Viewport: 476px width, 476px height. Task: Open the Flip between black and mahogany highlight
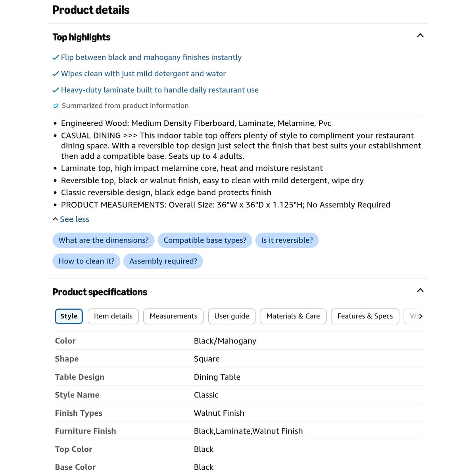151,58
